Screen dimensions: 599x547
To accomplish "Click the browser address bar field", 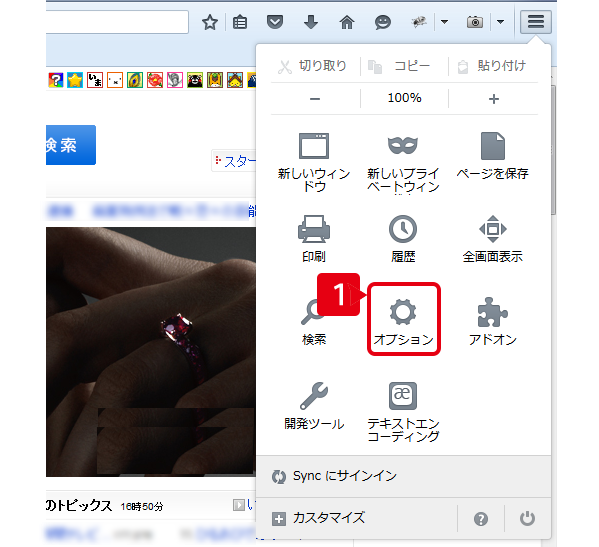I will pyautogui.click(x=117, y=22).
